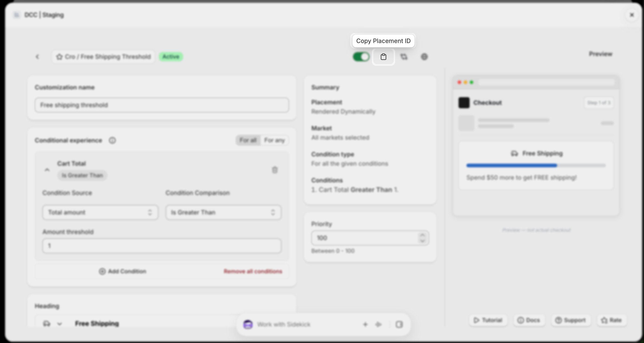The image size is (644, 343).
Task: Click the Free Shipping progress bar in preview
Action: [536, 165]
